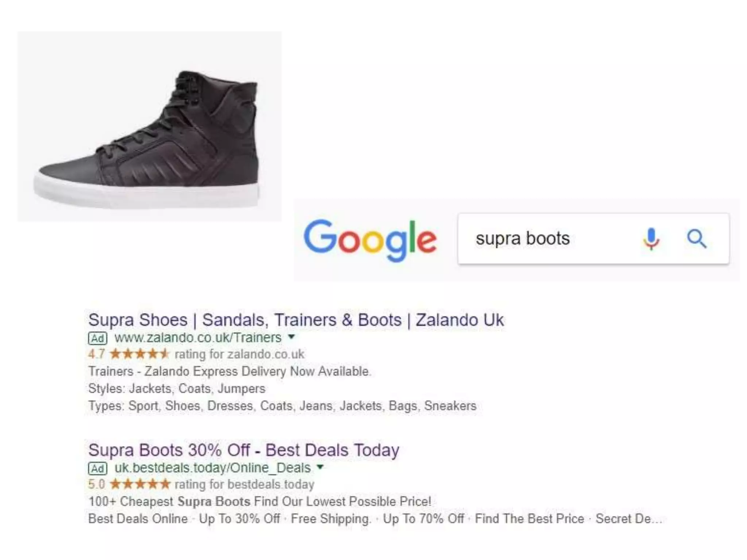Screen dimensions: 747x560
Task: Click the 4.7 star rating for zalando.co.uk
Action: pyautogui.click(x=128, y=354)
